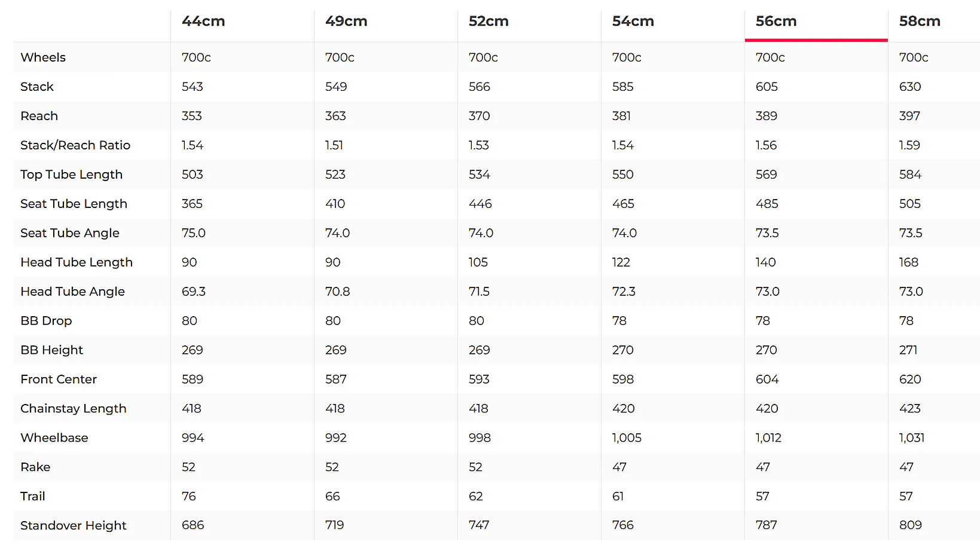The width and height of the screenshot is (980, 551).
Task: Select the 52cm size column header
Action: pyautogui.click(x=489, y=22)
